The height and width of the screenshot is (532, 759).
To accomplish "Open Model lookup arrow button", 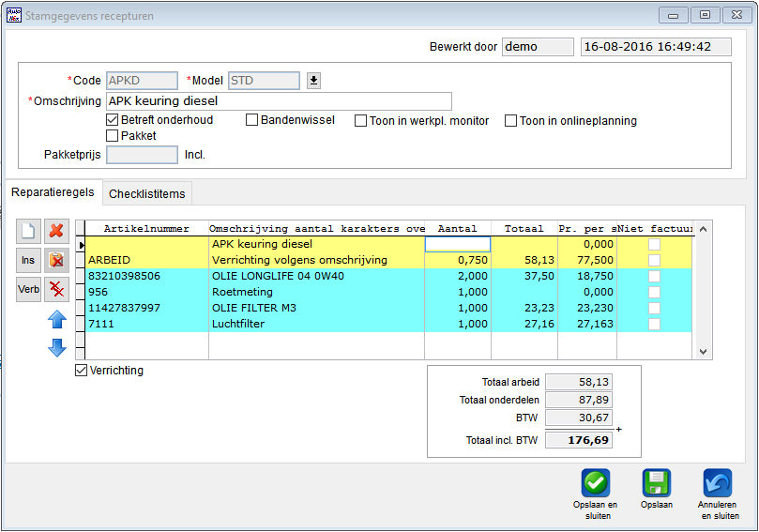I will (313, 81).
